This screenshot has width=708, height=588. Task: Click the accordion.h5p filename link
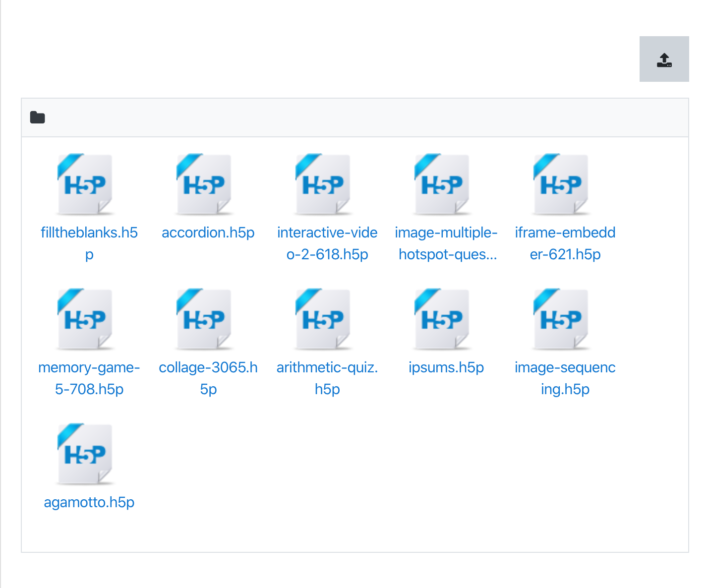click(208, 233)
